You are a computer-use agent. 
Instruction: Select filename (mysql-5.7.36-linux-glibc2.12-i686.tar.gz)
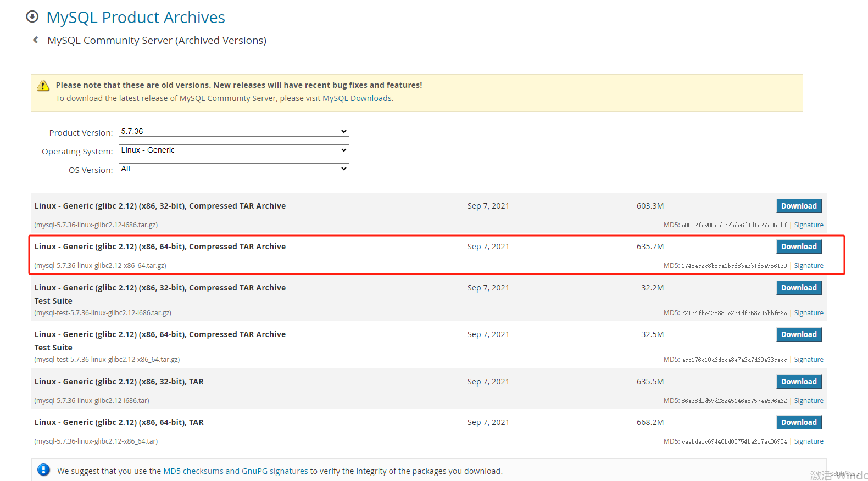96,225
